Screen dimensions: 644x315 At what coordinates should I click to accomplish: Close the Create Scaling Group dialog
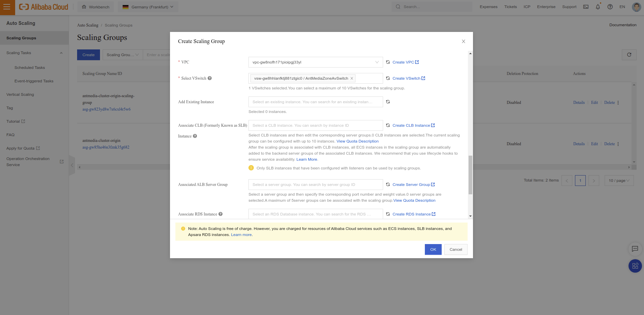(x=464, y=41)
